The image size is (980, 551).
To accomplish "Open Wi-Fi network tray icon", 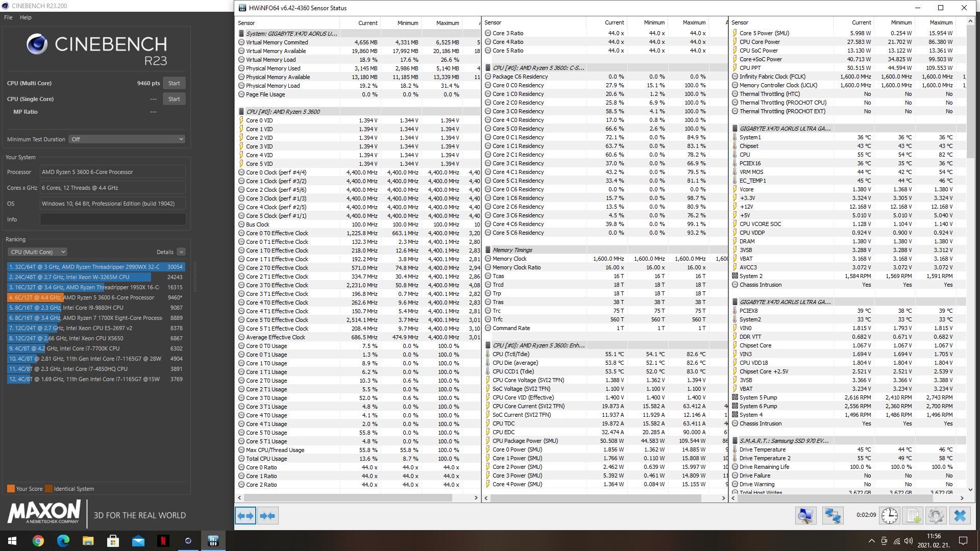I will coord(896,541).
